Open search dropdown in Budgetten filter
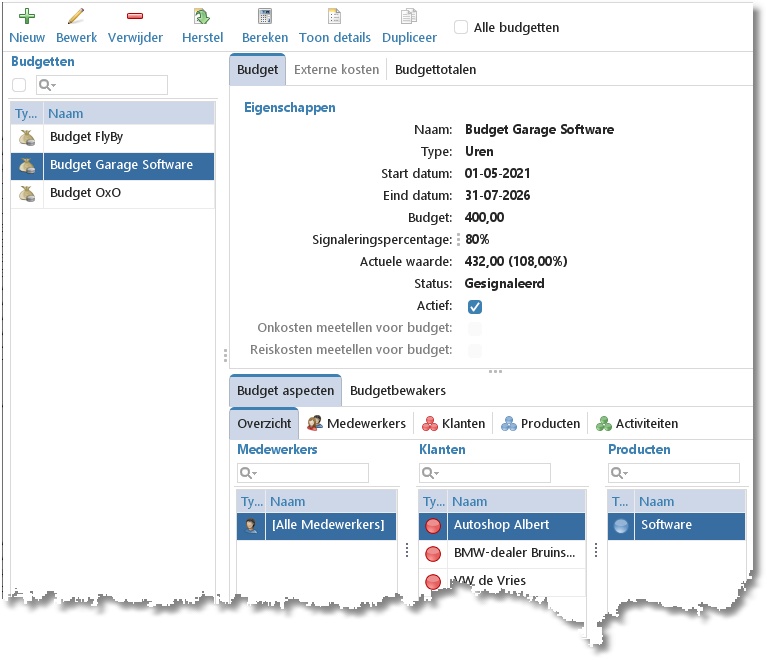The height and width of the screenshot is (661, 767). pyautogui.click(x=47, y=85)
